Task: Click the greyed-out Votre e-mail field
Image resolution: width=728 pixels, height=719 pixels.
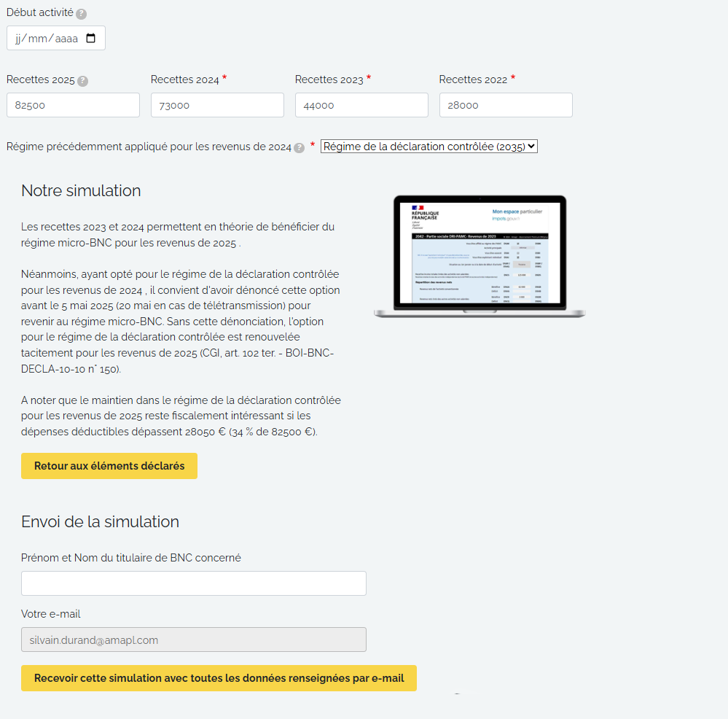Action: pyautogui.click(x=194, y=640)
